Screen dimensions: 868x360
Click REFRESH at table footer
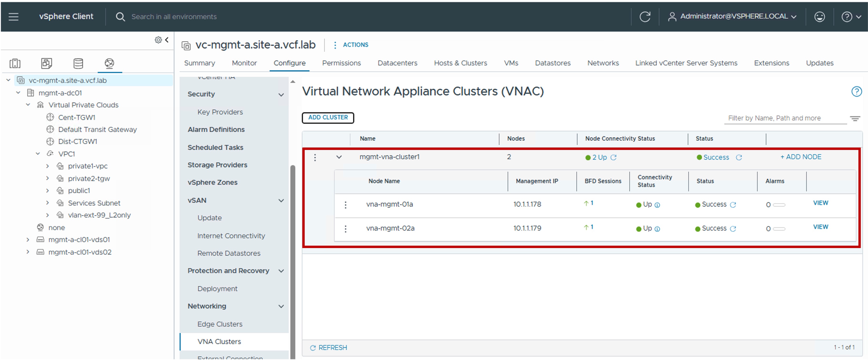pos(329,348)
